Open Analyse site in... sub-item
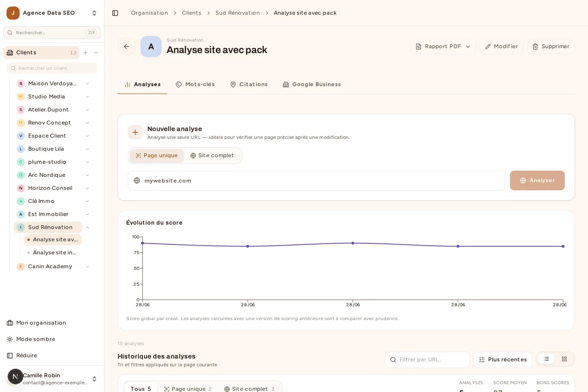Viewport: 588px width, 392px height. (53, 253)
